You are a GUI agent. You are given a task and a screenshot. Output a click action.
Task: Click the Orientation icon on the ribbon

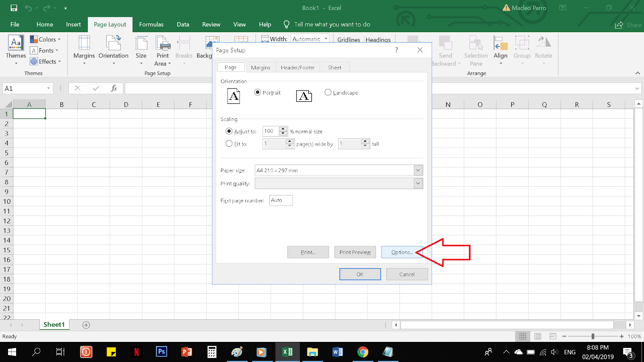tap(113, 49)
